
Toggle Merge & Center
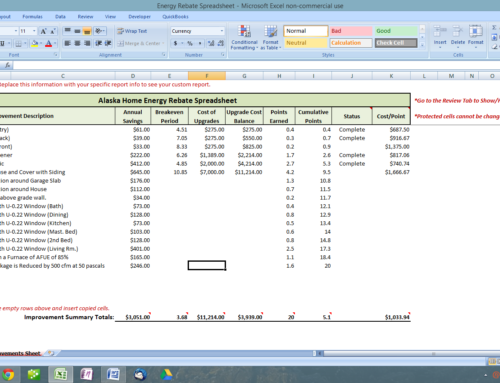click(139, 43)
